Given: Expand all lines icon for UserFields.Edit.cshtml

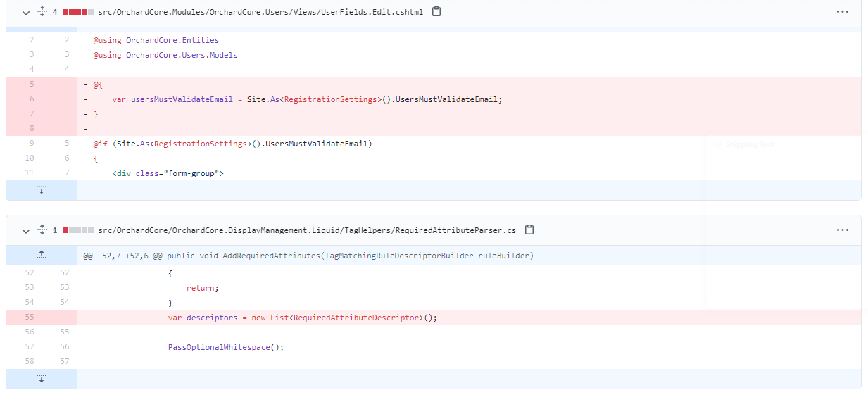Looking at the screenshot, I should click(42, 12).
